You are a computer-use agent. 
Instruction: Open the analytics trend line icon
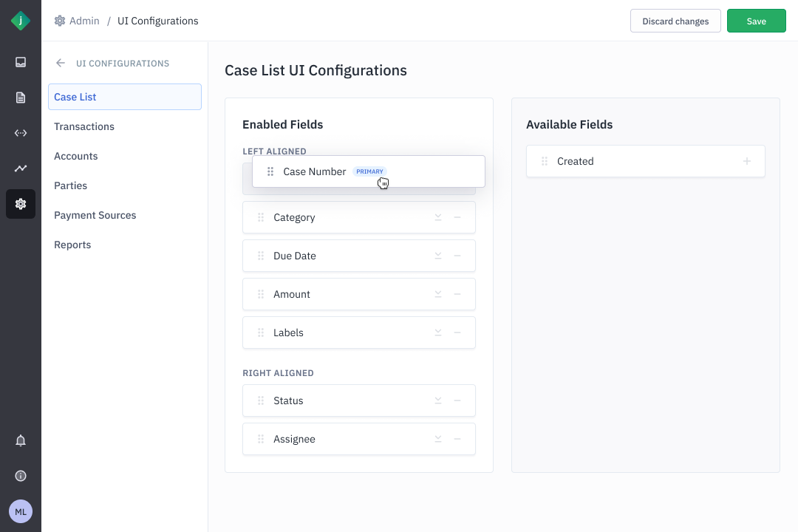pyautogui.click(x=21, y=168)
